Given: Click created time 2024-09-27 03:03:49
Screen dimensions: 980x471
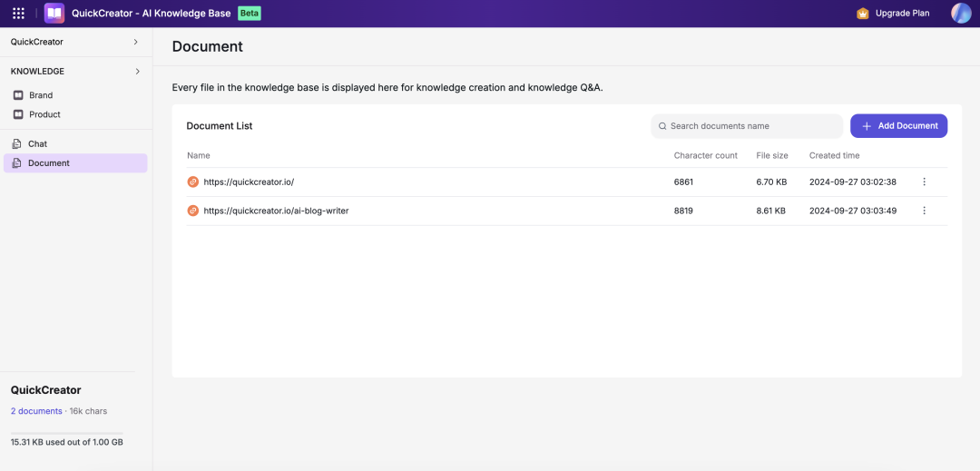Looking at the screenshot, I should click(x=852, y=211).
